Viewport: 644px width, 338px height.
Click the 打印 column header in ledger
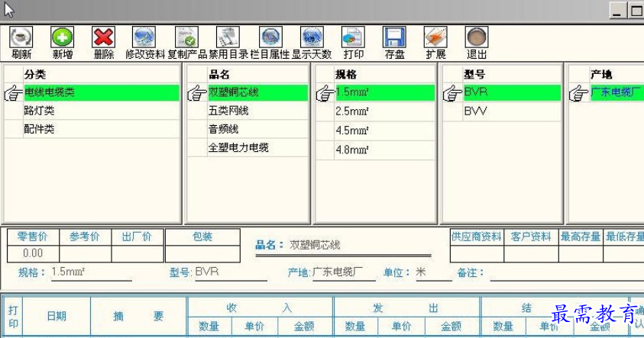13,317
